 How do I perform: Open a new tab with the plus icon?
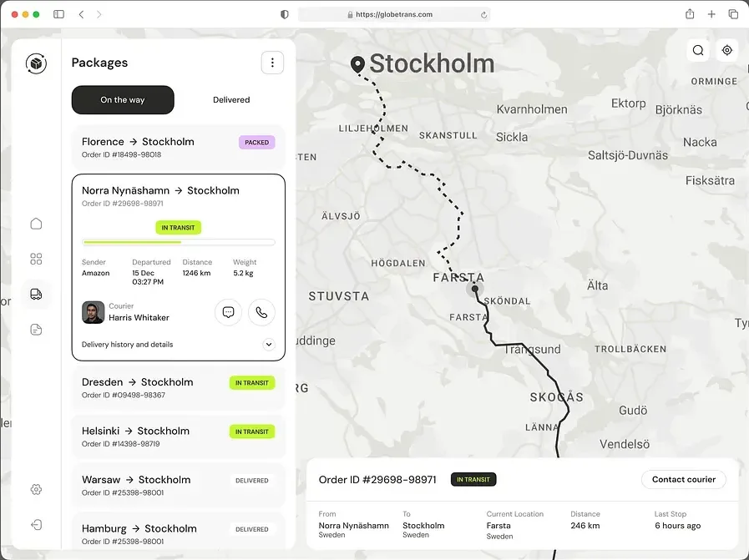[711, 14]
